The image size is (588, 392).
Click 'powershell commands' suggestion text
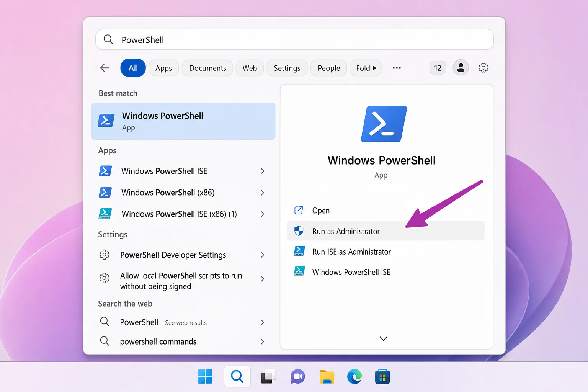click(x=158, y=341)
